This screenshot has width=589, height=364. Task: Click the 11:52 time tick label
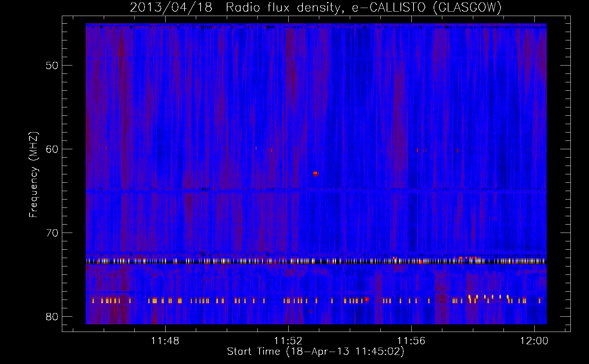point(288,341)
